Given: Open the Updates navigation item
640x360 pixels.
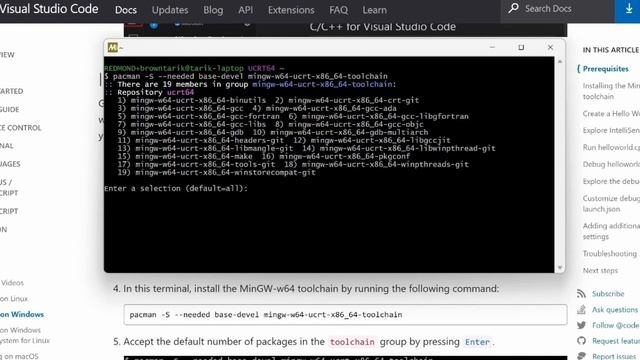Looking at the screenshot, I should [170, 10].
